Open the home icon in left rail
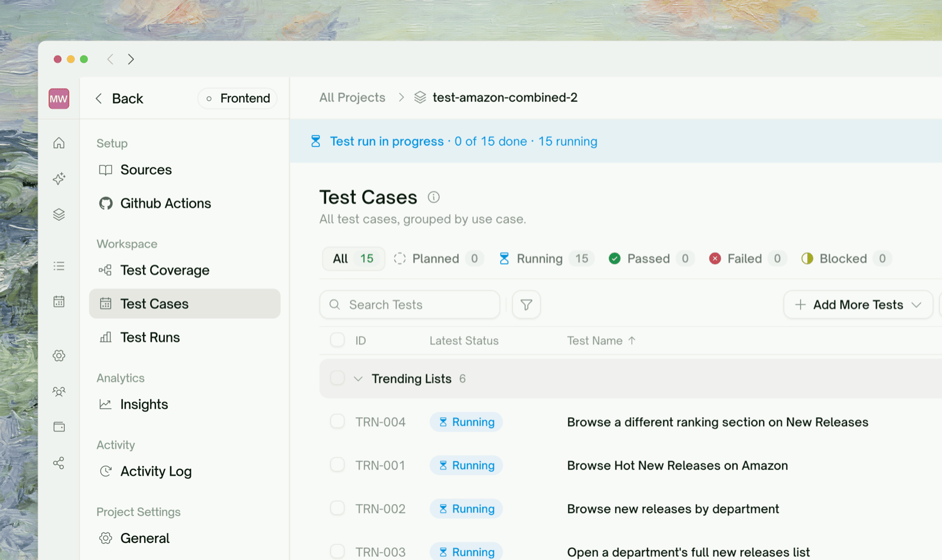Viewport: 942px width, 560px height. (59, 143)
